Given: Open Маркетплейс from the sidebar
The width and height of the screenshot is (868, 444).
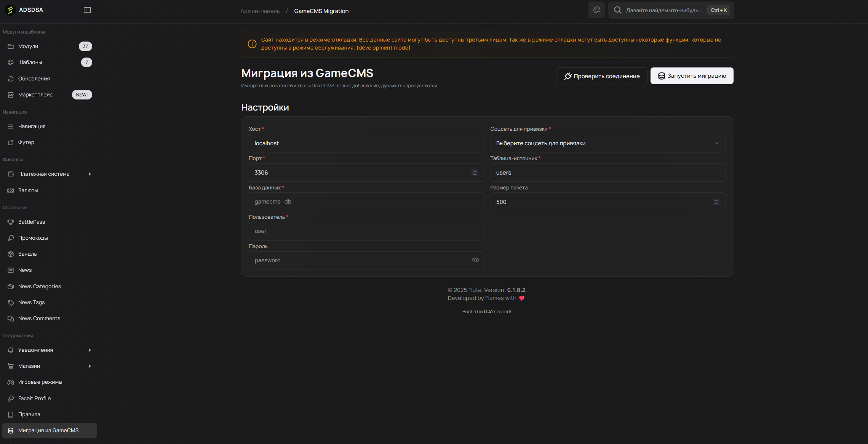Looking at the screenshot, I should coord(36,95).
